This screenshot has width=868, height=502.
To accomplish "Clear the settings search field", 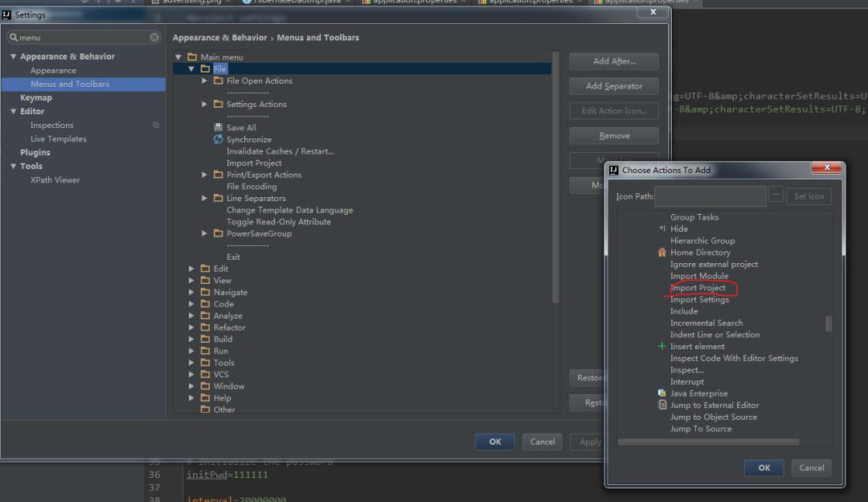I will (154, 38).
